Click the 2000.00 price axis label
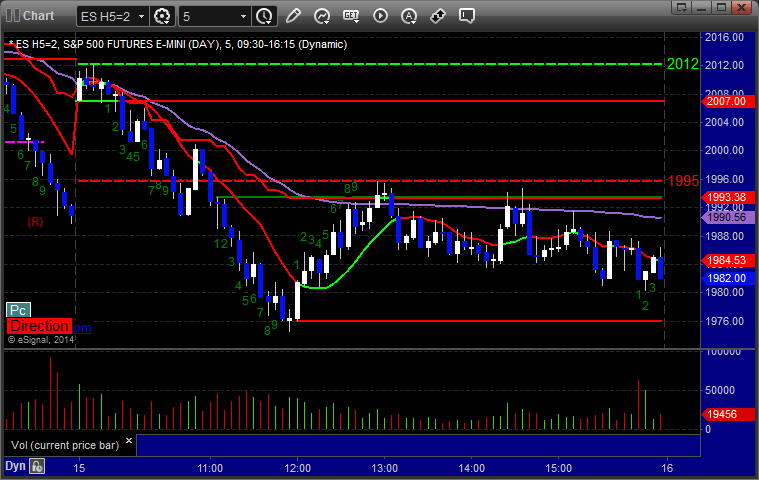This screenshot has height=480, width=759. coord(724,150)
